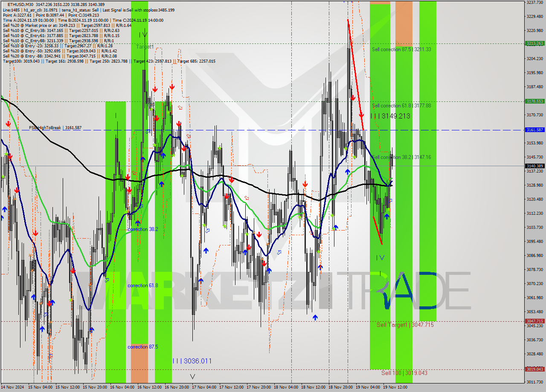Click the blue correction 87.5 label
Screen dimensions: 546x392
click(143, 347)
